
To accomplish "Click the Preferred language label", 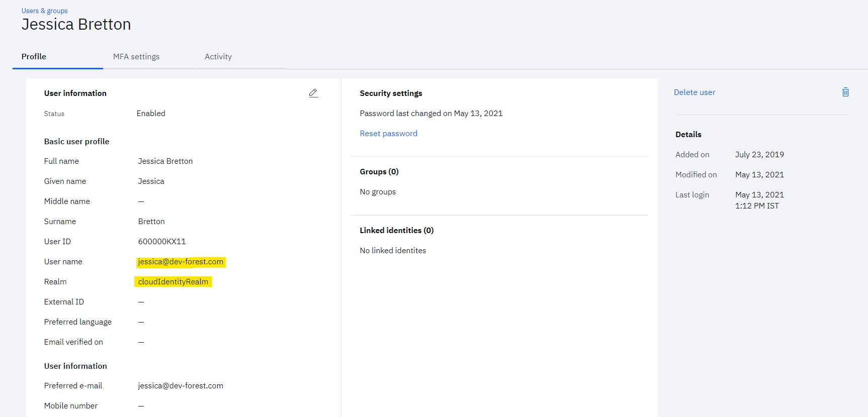I will pyautogui.click(x=78, y=322).
